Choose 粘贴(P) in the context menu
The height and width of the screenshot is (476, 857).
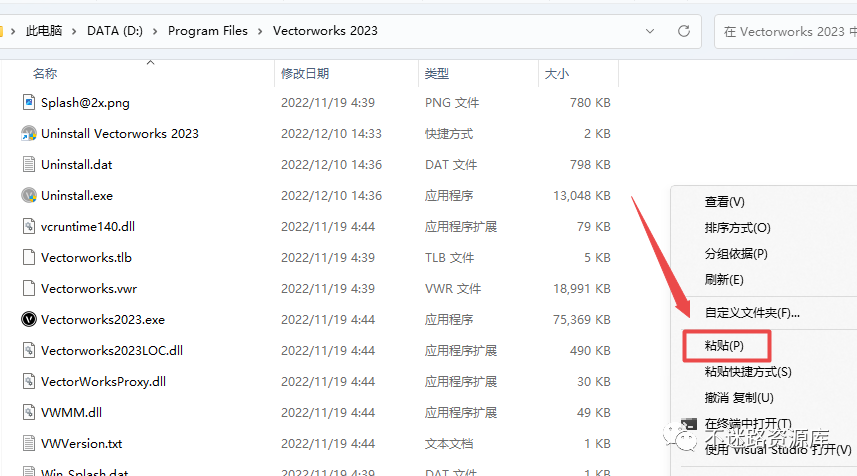click(724, 345)
